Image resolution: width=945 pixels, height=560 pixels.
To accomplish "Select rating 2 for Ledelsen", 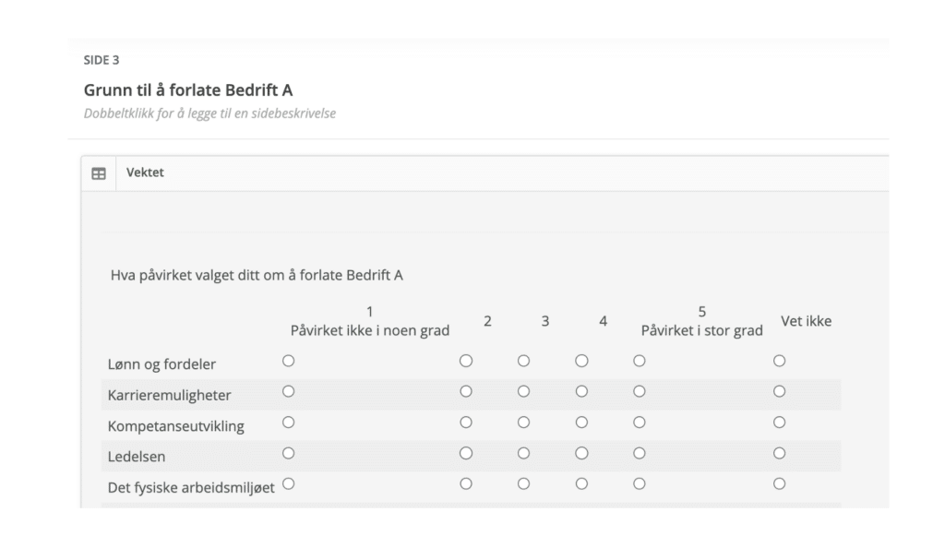I will coord(466,453).
